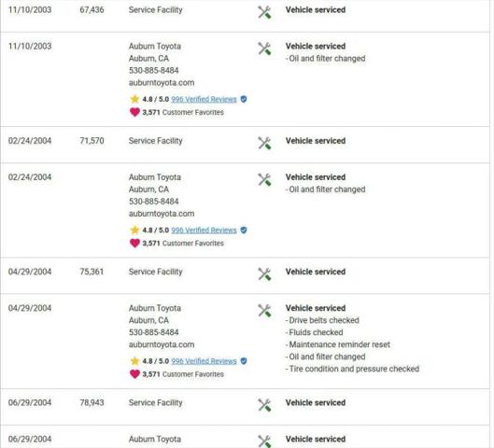Click wrench icon in 06/29/2004 Service Facility row

[264, 405]
